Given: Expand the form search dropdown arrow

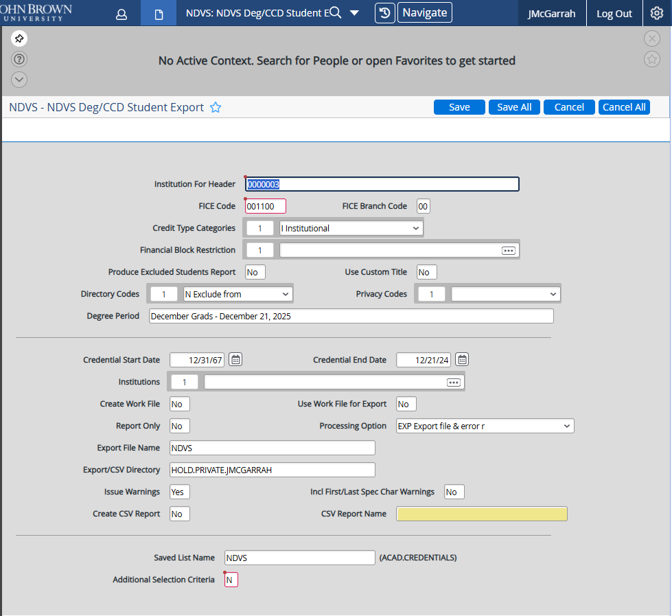Looking at the screenshot, I should point(354,13).
